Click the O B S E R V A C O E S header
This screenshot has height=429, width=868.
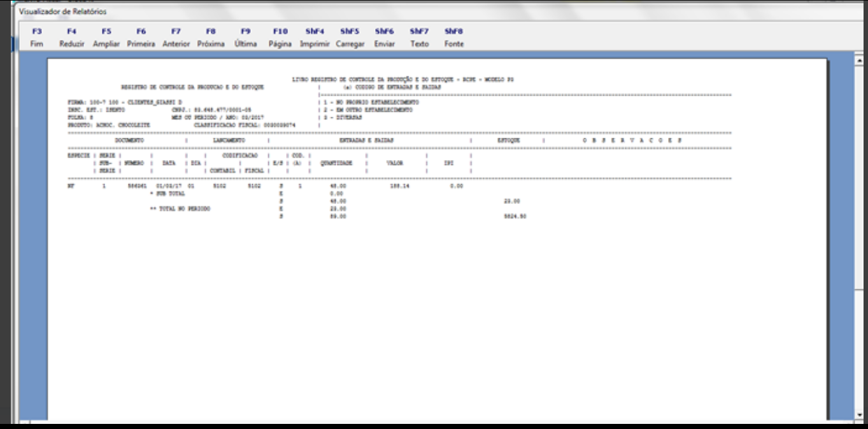pos(632,140)
